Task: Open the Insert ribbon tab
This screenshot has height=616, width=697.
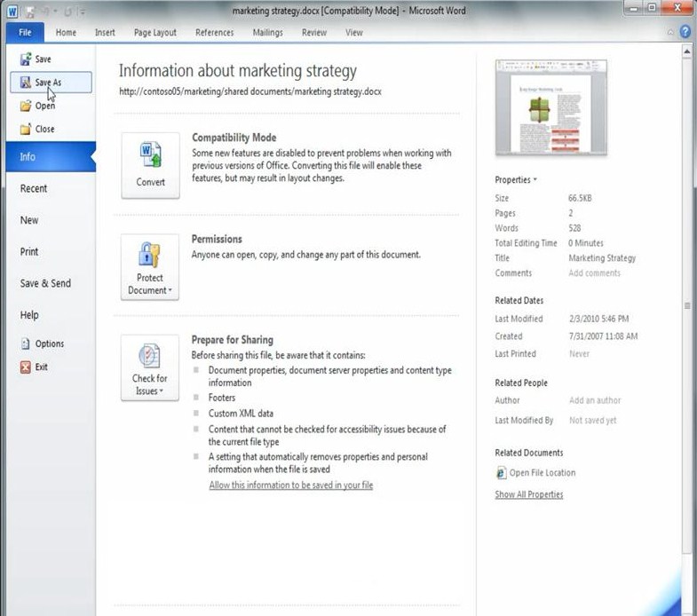Action: (x=105, y=33)
